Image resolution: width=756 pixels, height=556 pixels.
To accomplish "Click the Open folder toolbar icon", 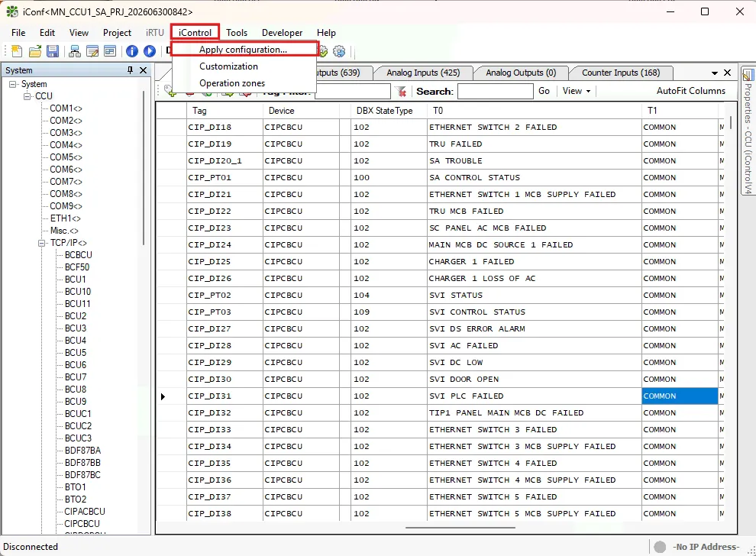I will pyautogui.click(x=34, y=51).
